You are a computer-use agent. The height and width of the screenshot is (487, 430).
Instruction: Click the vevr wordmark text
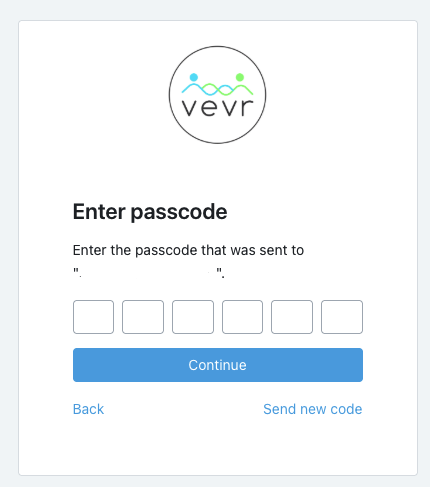click(x=217, y=108)
